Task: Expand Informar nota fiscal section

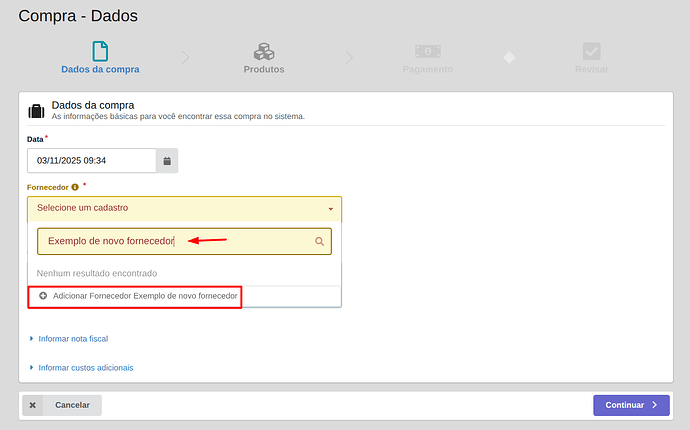Action: click(x=72, y=339)
